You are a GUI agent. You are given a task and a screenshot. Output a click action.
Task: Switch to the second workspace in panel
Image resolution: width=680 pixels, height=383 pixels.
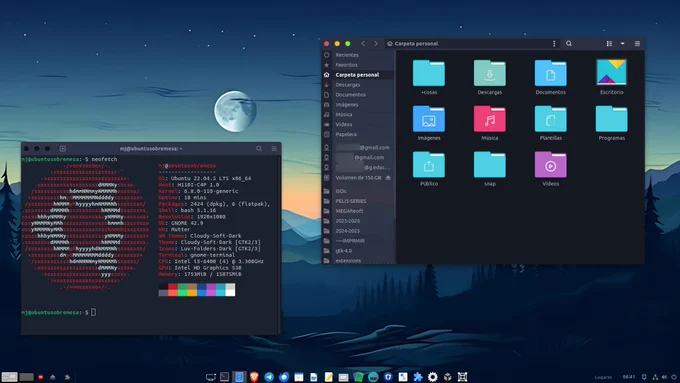(x=26, y=377)
